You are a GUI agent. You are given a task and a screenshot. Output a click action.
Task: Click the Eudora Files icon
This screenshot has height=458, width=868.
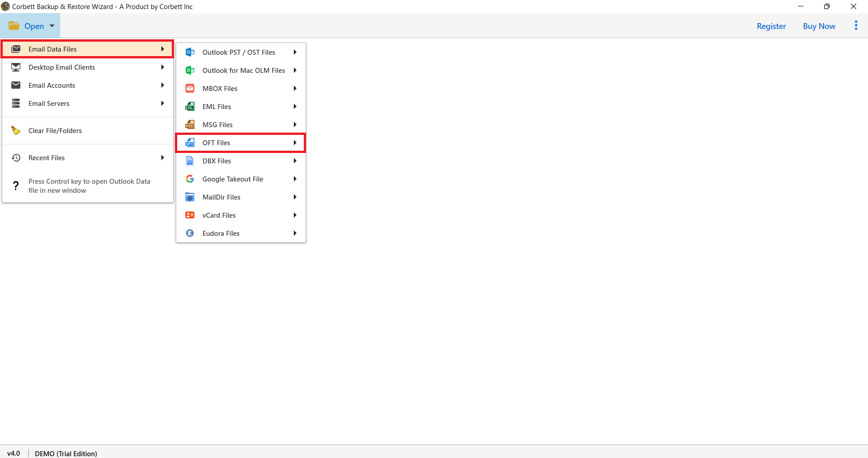(x=190, y=233)
